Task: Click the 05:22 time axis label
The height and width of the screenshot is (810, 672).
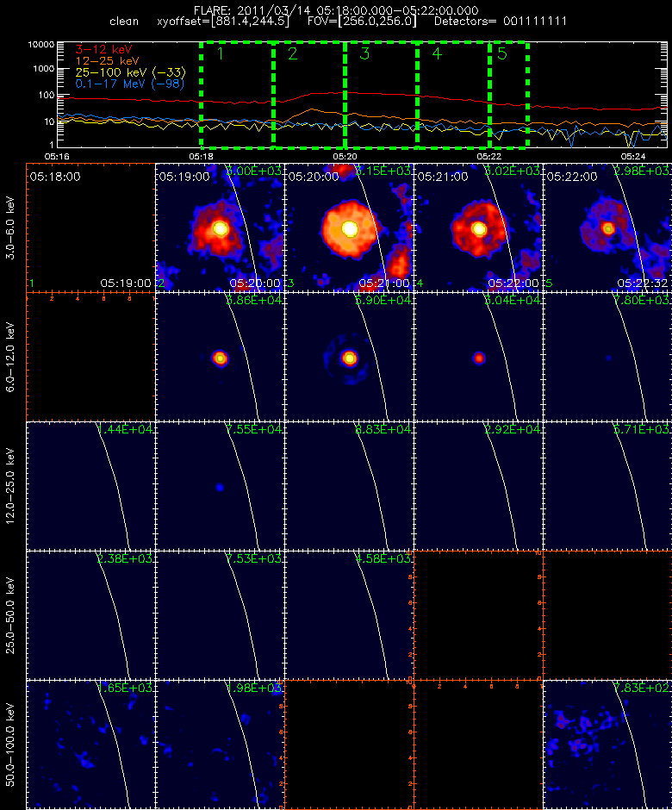Action: coord(489,156)
